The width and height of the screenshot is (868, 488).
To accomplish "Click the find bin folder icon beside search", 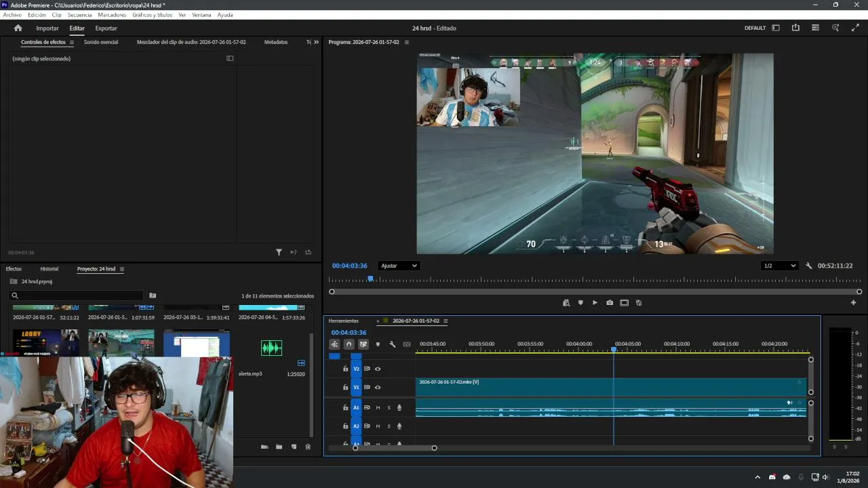I will (x=153, y=296).
